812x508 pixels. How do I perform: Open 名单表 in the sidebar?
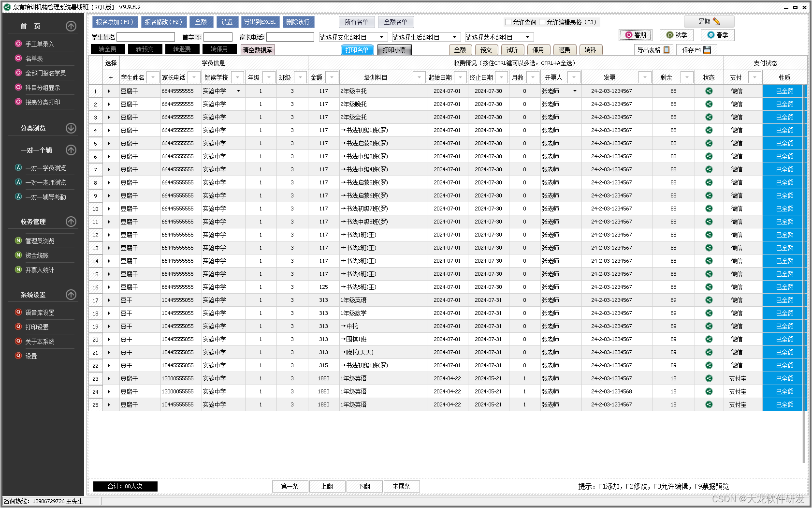click(x=34, y=59)
